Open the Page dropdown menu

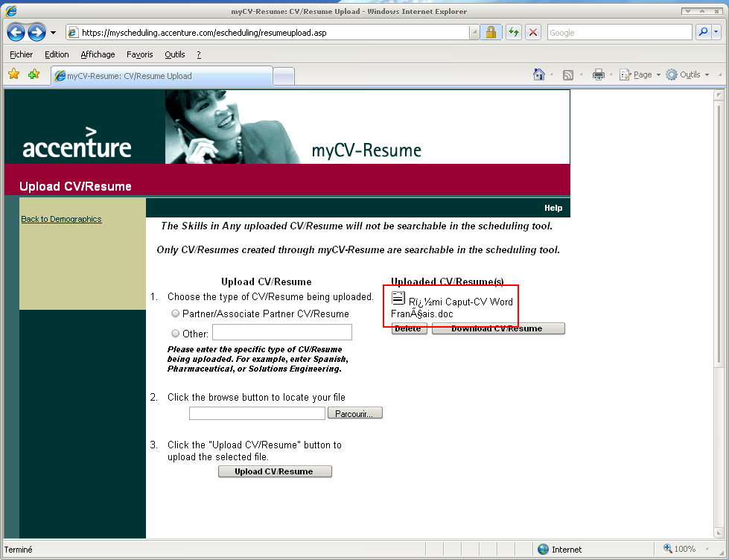click(640, 74)
